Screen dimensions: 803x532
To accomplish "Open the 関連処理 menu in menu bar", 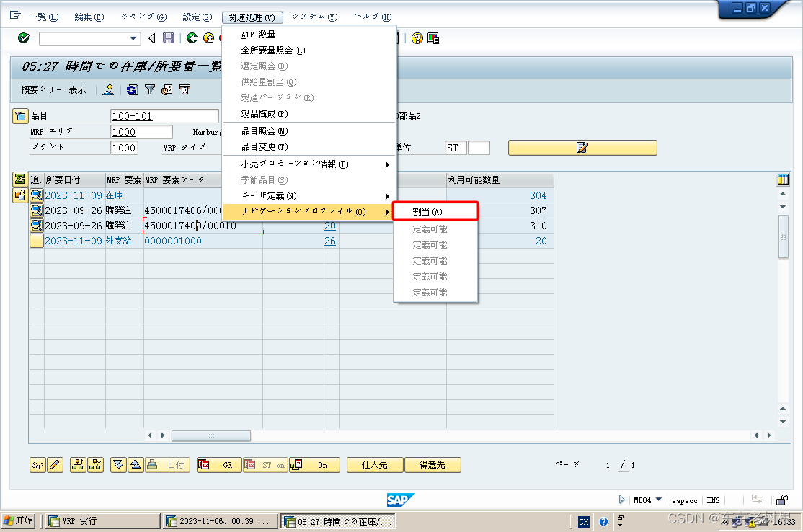I will tap(251, 16).
